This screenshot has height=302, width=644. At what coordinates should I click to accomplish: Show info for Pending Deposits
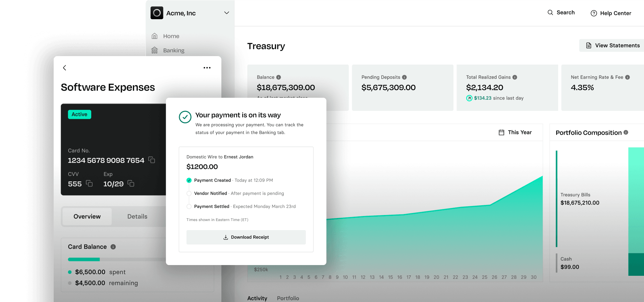click(404, 77)
